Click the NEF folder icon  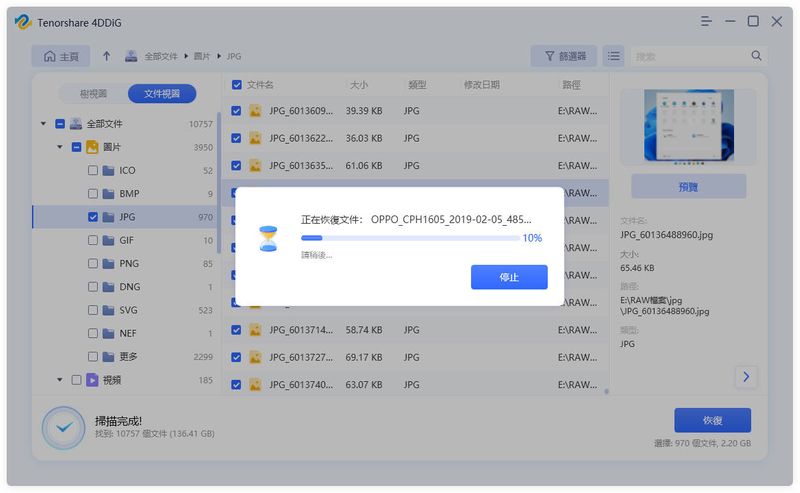pyautogui.click(x=108, y=334)
